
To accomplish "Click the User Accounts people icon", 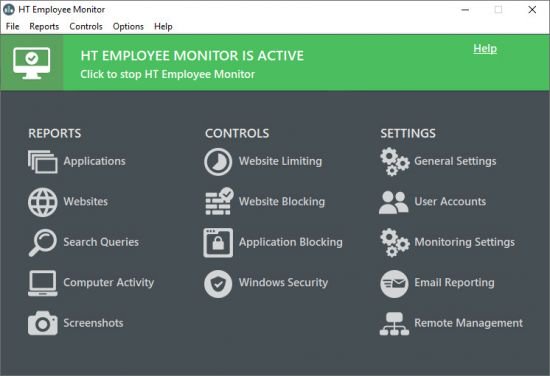I will [x=394, y=202].
